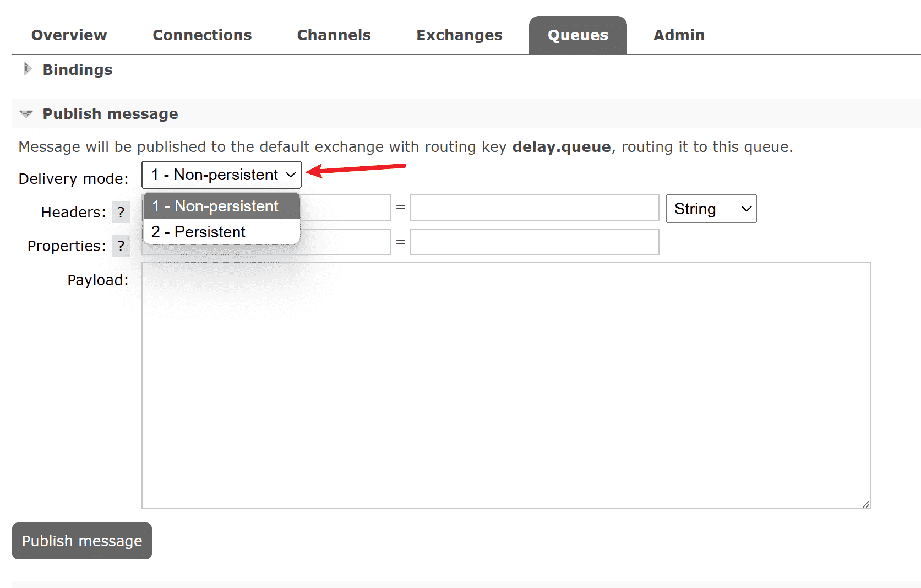Image resolution: width=921 pixels, height=588 pixels.
Task: Choose '1 - Non-persistent' in the list
Action: pos(221,206)
